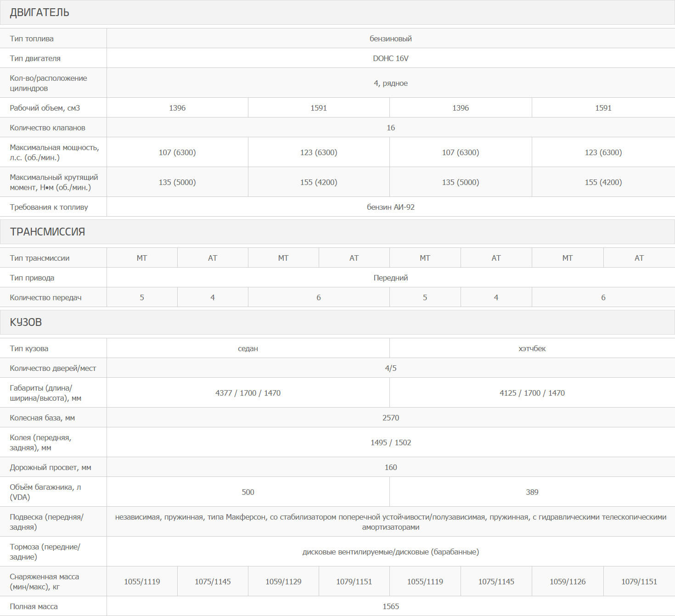675x616 pixels.
Task: Select the 'Тип двигателя' row label
Action: [x=35, y=58]
